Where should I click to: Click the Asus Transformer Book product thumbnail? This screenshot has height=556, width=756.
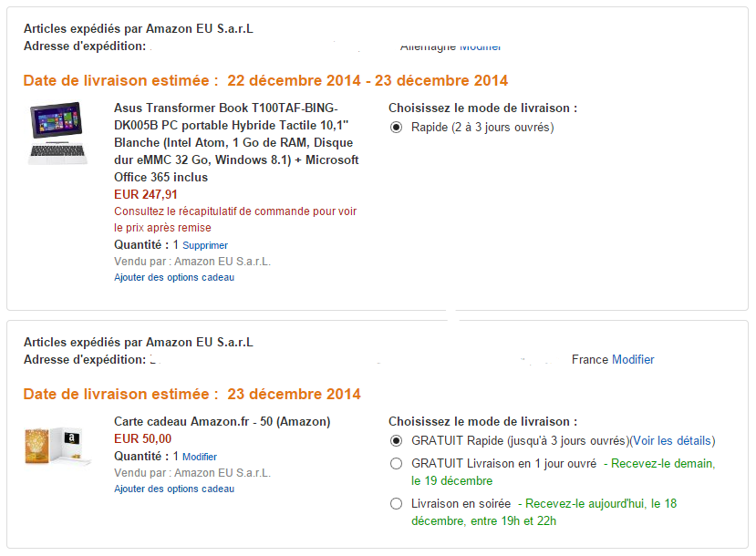[57, 133]
